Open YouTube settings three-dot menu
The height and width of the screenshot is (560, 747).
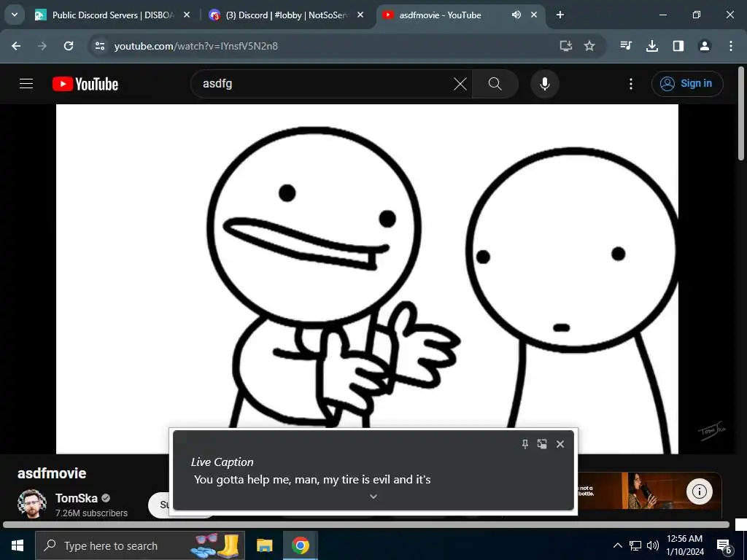(631, 84)
